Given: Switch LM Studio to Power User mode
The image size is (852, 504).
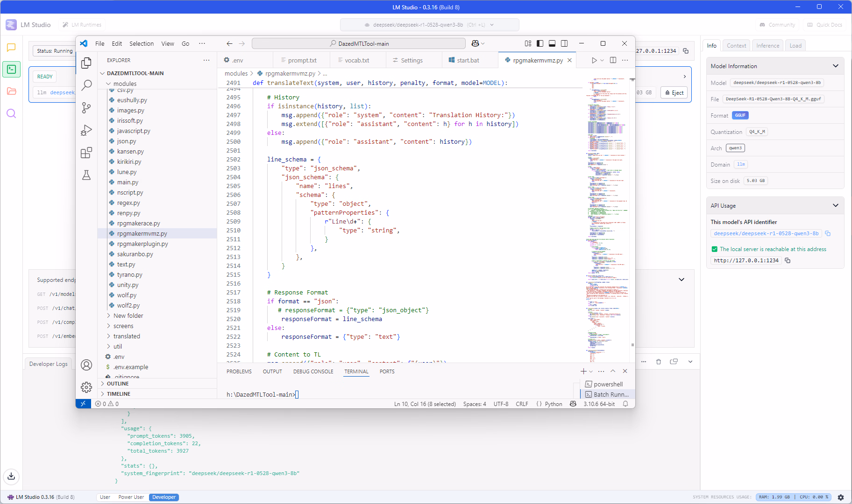Looking at the screenshot, I should [131, 497].
